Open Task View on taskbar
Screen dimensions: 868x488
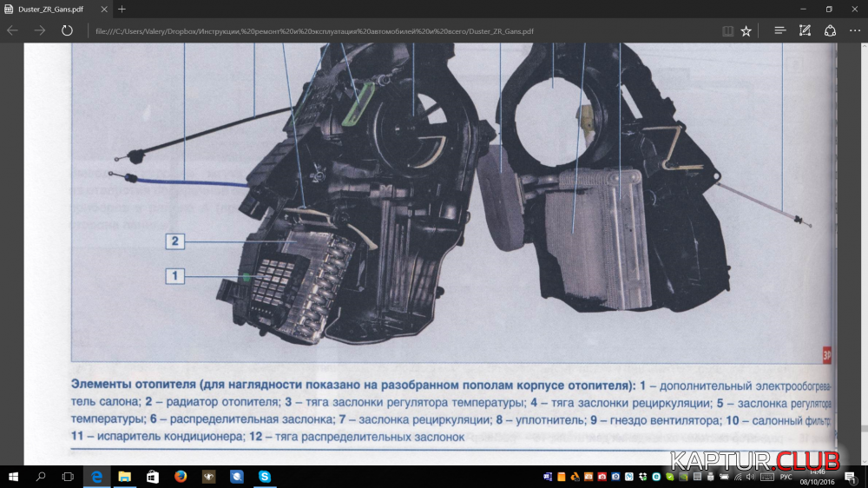pos(68,477)
